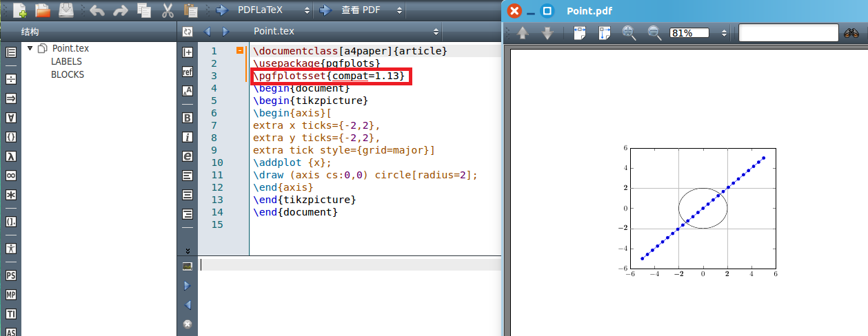This screenshot has height=336, width=868.
Task: Run the PDFLaTeX compile arrow
Action: [x=221, y=10]
